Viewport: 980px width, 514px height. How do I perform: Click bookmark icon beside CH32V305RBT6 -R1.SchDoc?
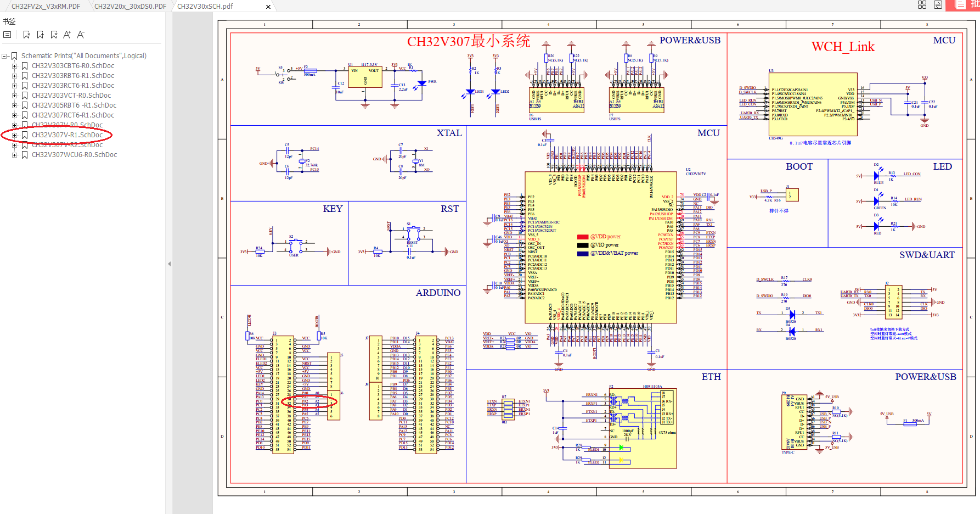tap(24, 105)
